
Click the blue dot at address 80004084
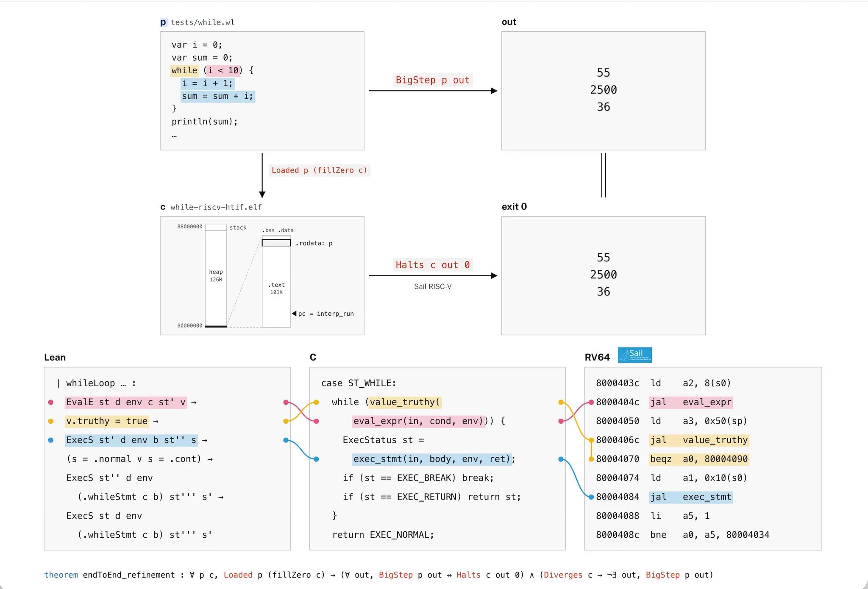(x=591, y=497)
